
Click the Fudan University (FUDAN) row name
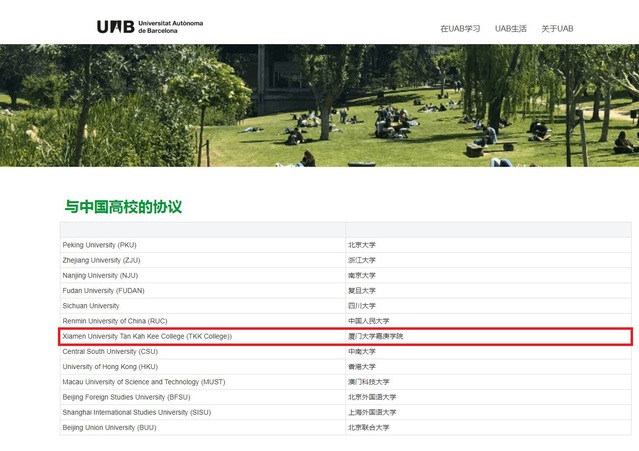pos(106,290)
